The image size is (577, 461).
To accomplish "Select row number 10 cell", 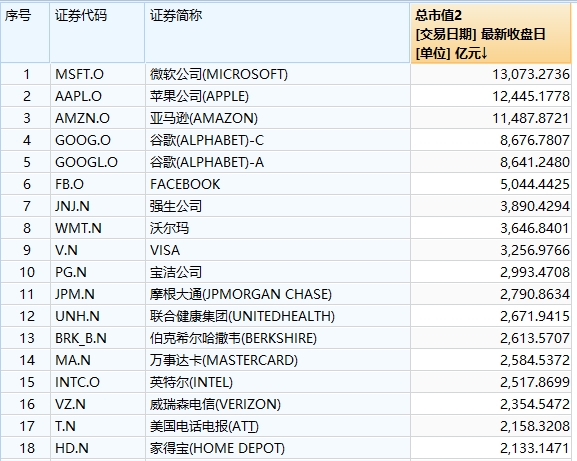I will pos(25,272).
